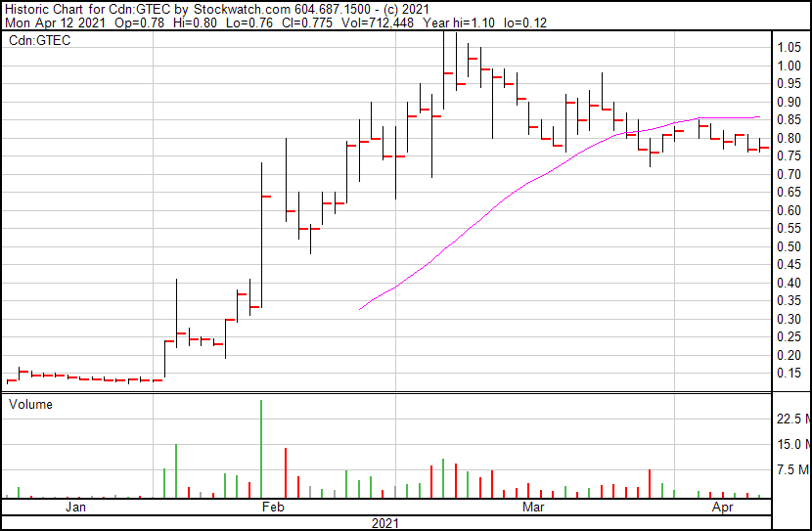The width and height of the screenshot is (812, 531).
Task: Click the Lo=0.76 value in header
Action: coord(250,22)
